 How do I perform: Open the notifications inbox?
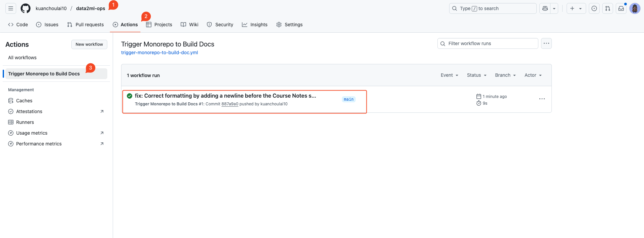(x=621, y=8)
